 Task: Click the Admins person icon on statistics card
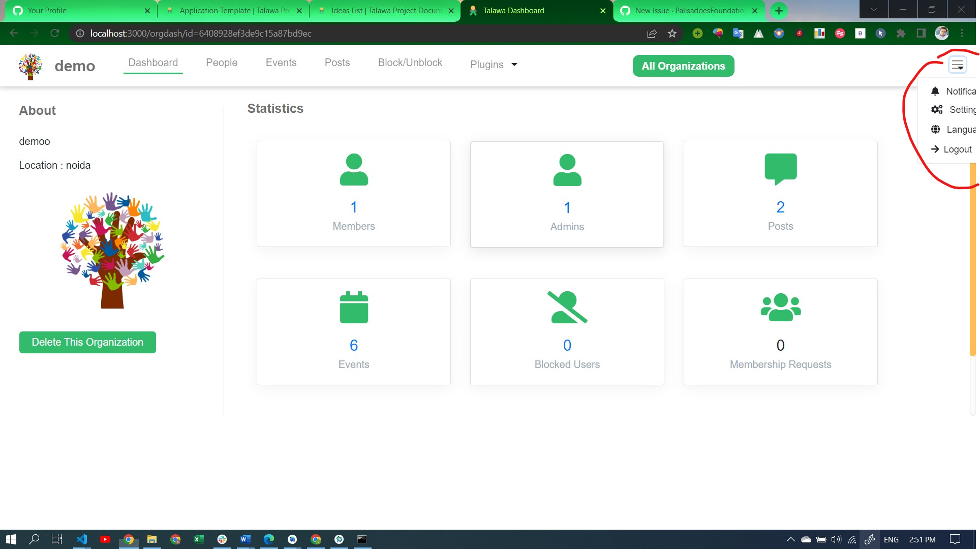[x=567, y=170]
